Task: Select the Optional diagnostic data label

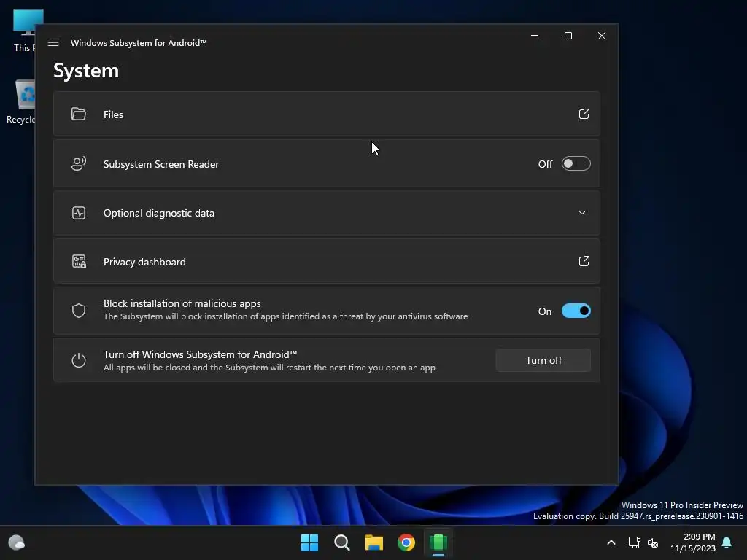Action: coord(158,213)
